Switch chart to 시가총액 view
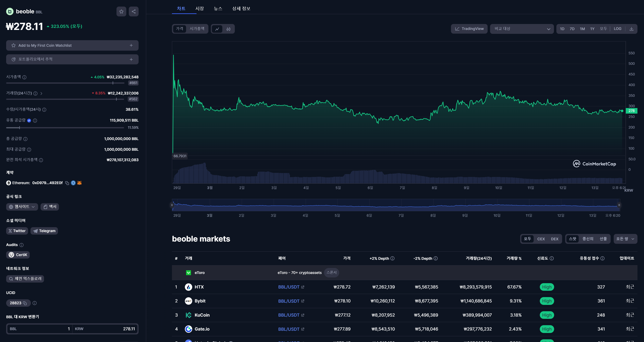This screenshot has width=644, height=342. click(x=197, y=29)
